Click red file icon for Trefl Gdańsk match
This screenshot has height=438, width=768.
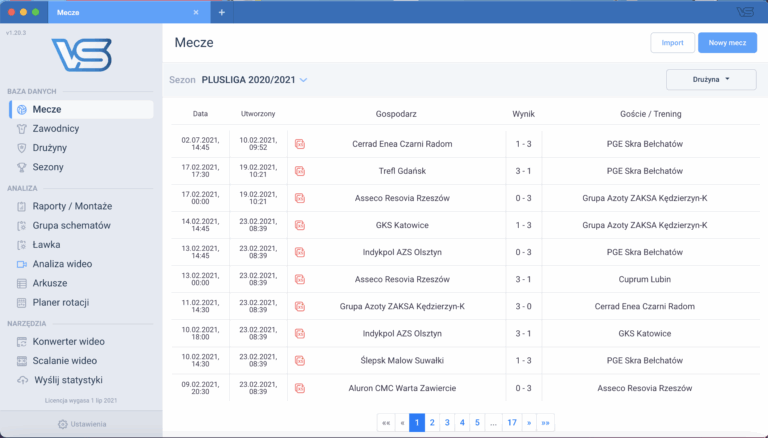(x=299, y=171)
